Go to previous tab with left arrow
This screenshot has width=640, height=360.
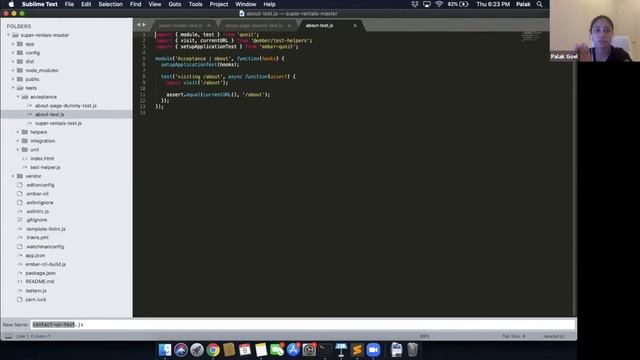(x=139, y=25)
